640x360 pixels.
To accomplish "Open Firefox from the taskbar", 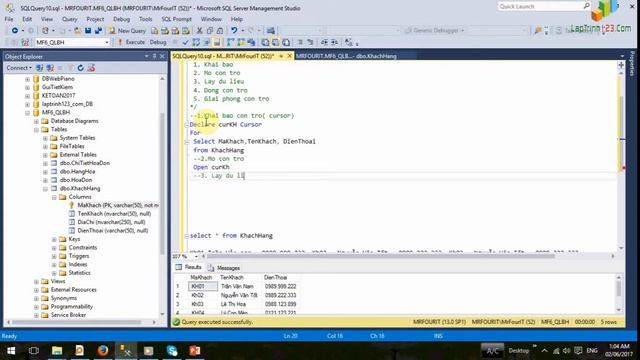I will tap(102, 351).
